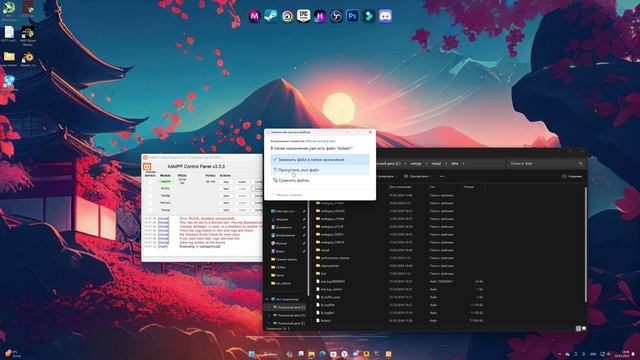Viewport: 640px width, 360px height.
Task: Toggle Tomcat service checkbox in XAMPP
Action: point(150,210)
